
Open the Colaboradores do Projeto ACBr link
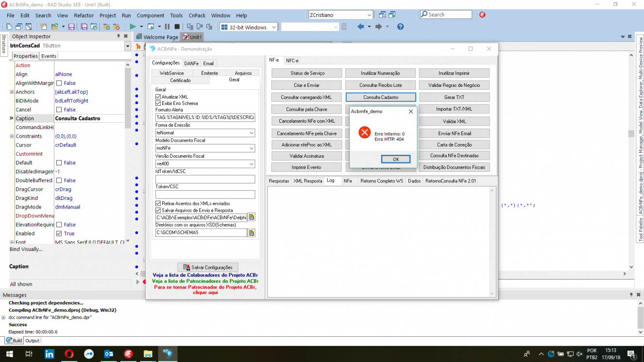pos(205,275)
